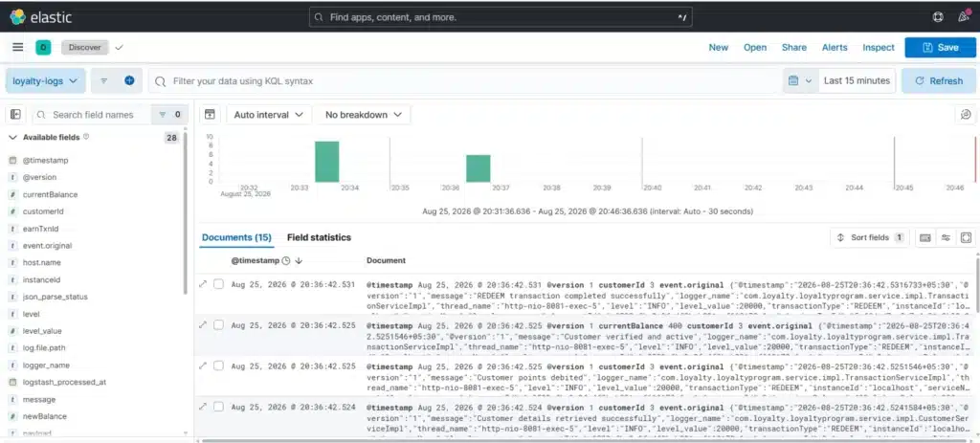980x443 pixels.
Task: Focus the Find apps, content search box
Action: click(501, 17)
